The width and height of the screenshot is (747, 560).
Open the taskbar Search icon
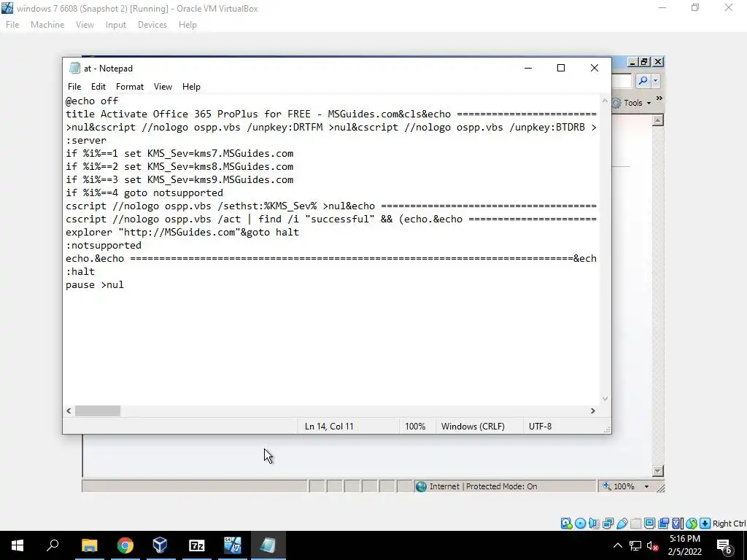pyautogui.click(x=53, y=545)
